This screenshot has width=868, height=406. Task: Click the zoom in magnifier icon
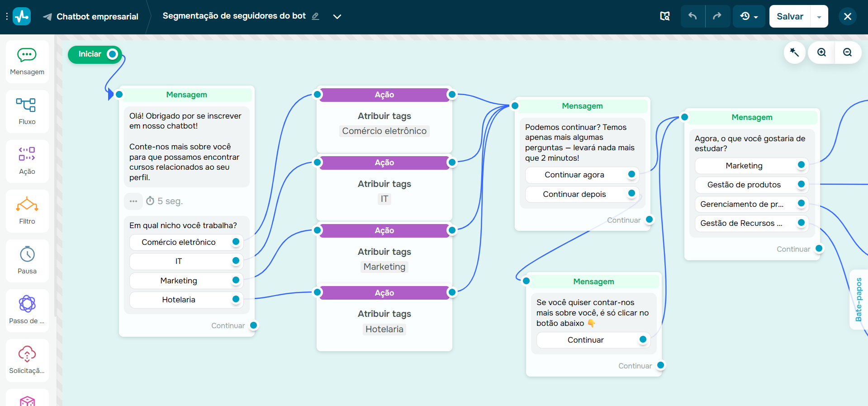pos(821,53)
